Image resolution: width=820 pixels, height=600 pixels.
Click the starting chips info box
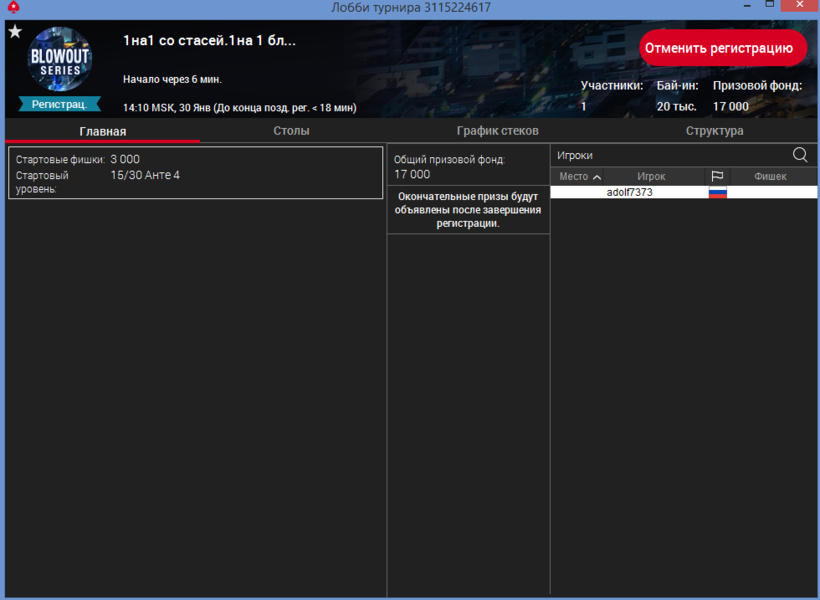coord(195,173)
